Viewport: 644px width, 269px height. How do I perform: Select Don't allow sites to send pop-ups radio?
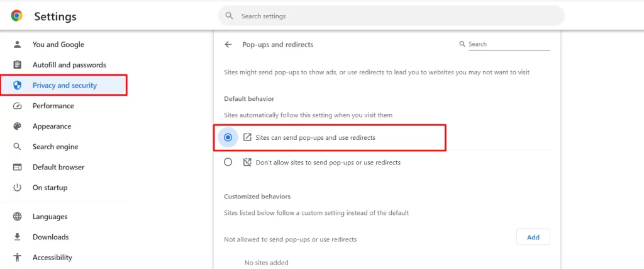point(228,162)
